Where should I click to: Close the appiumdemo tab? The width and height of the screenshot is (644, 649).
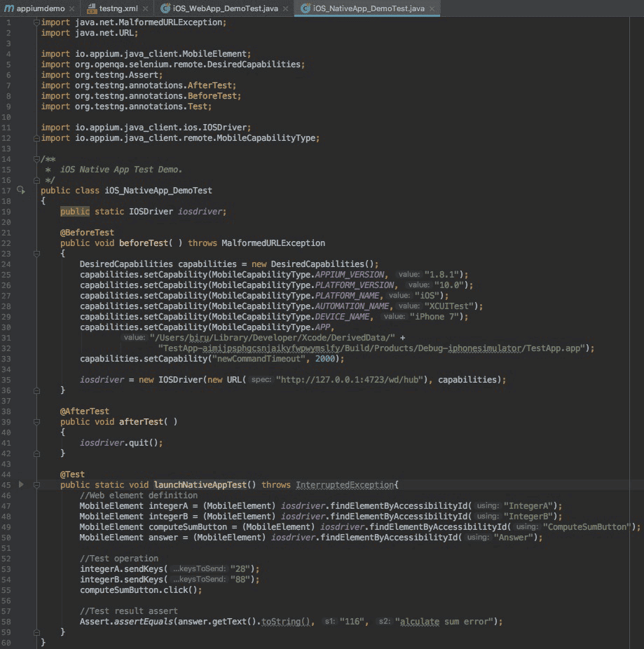(x=72, y=8)
